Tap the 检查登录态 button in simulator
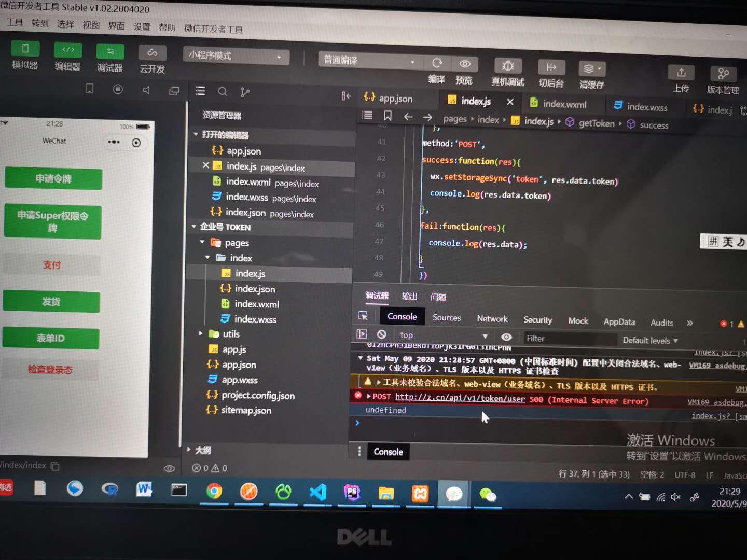Screen dimensions: 747x560 (50, 370)
